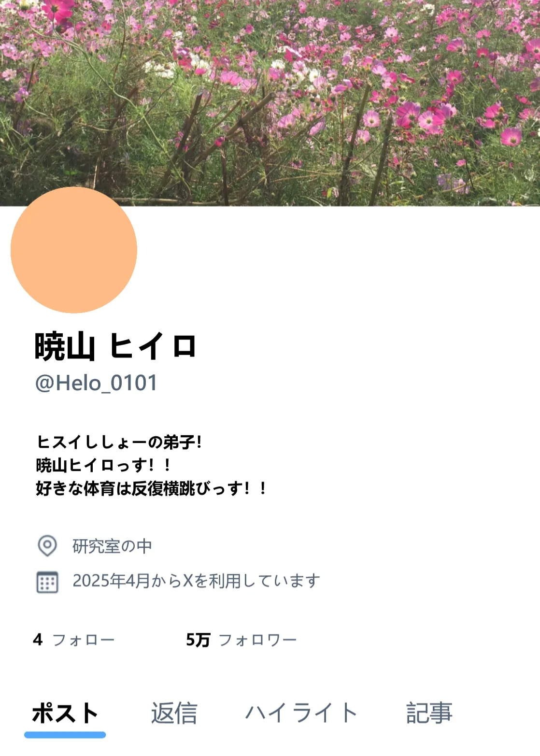The height and width of the screenshot is (756, 540).
Task: Open the cosmos flower header image
Action: pos(270,103)
